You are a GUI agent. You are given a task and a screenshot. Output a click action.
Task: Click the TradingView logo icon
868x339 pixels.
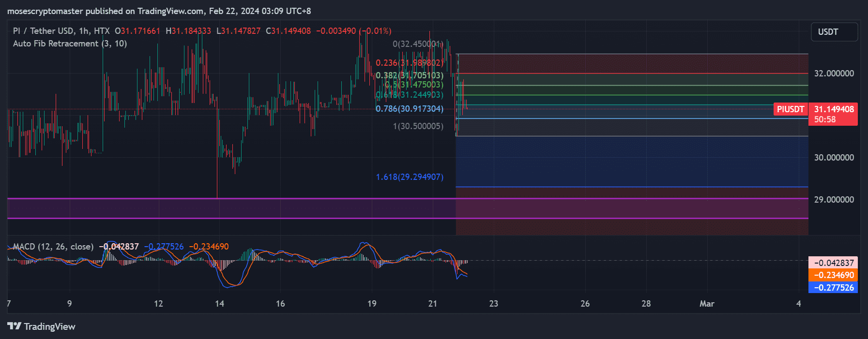[15, 326]
